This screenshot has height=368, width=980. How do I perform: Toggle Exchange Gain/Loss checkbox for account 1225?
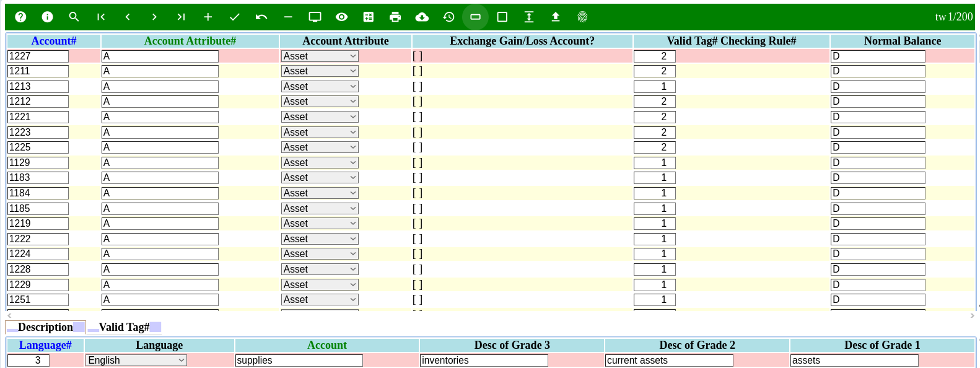[418, 147]
